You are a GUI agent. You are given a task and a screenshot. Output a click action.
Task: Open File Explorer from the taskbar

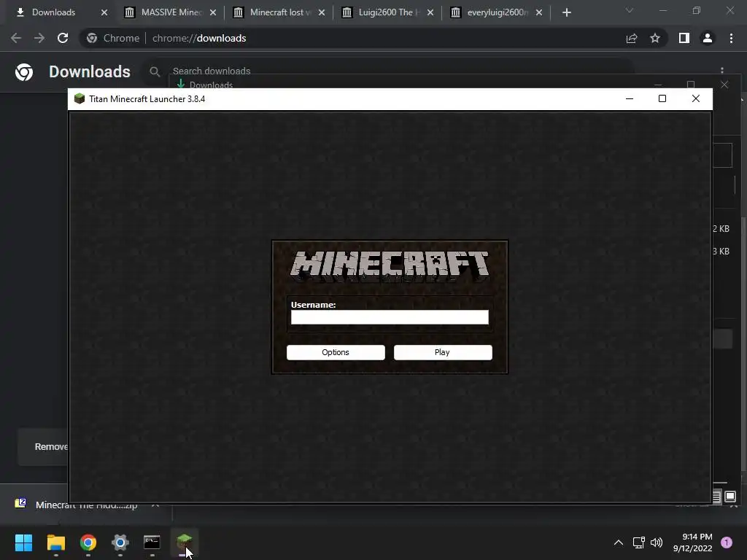[x=55, y=542]
